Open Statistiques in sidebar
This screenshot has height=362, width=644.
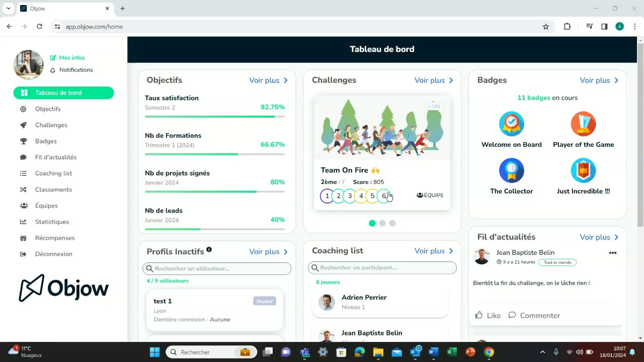pyautogui.click(x=52, y=222)
